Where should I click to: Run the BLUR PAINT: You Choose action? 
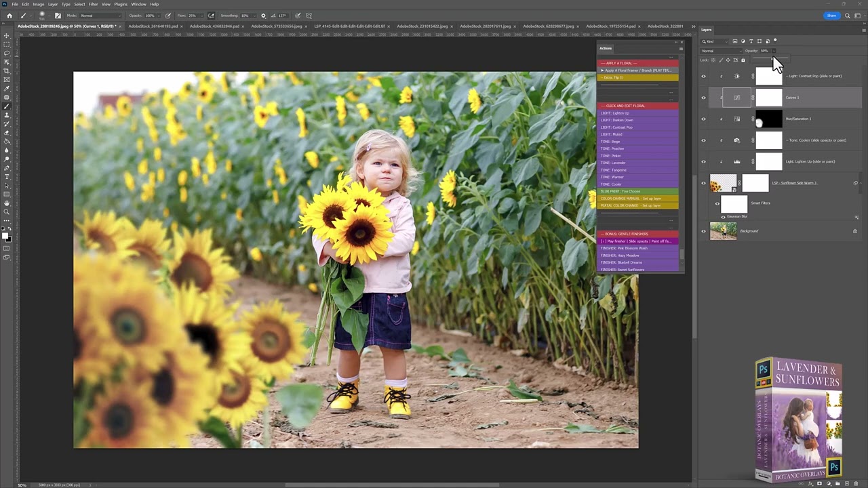click(637, 191)
